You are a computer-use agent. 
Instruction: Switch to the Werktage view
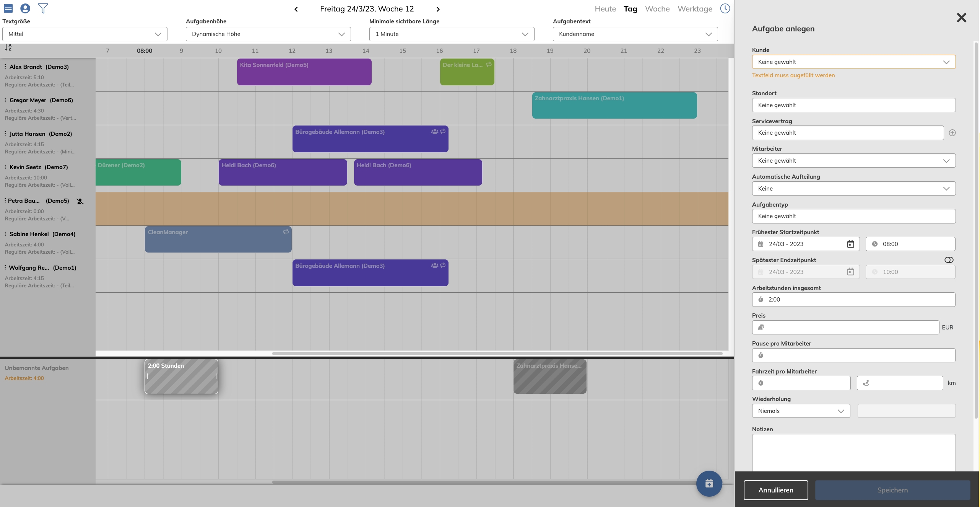coord(695,9)
